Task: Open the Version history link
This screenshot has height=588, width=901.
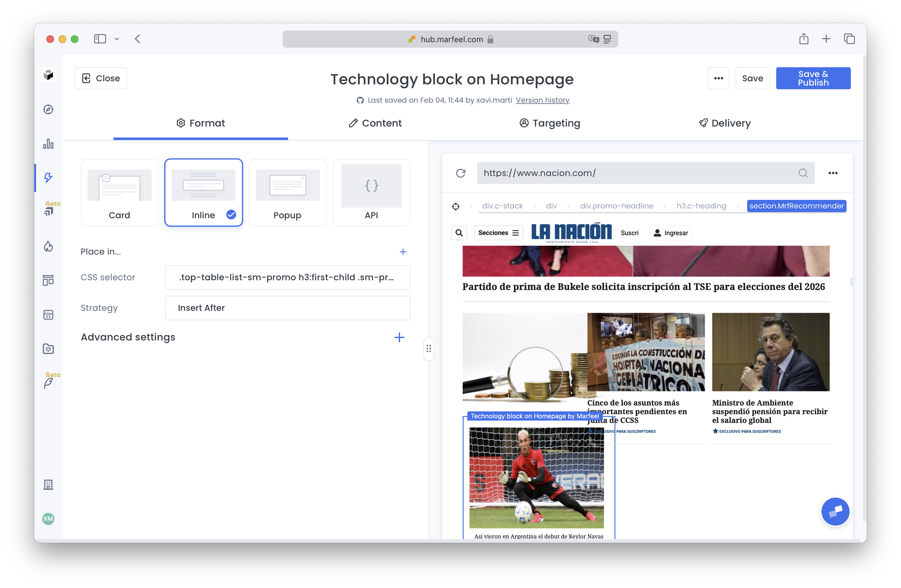Action: [542, 100]
